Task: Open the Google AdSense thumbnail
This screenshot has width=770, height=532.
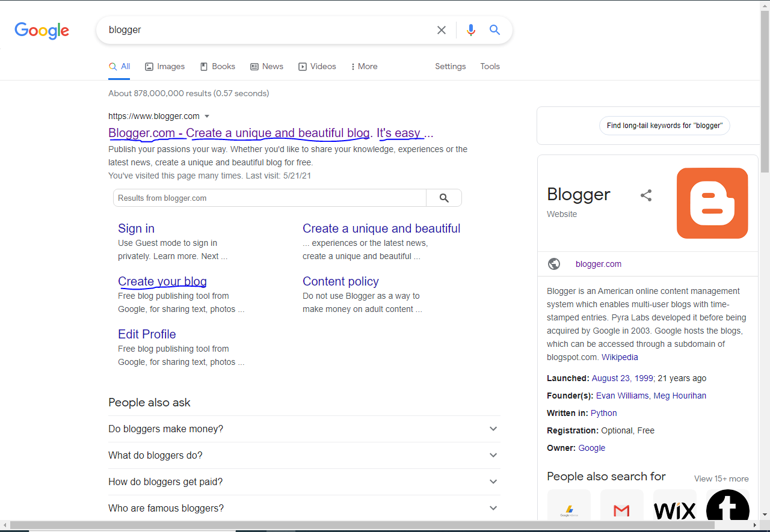Action: tap(569, 505)
